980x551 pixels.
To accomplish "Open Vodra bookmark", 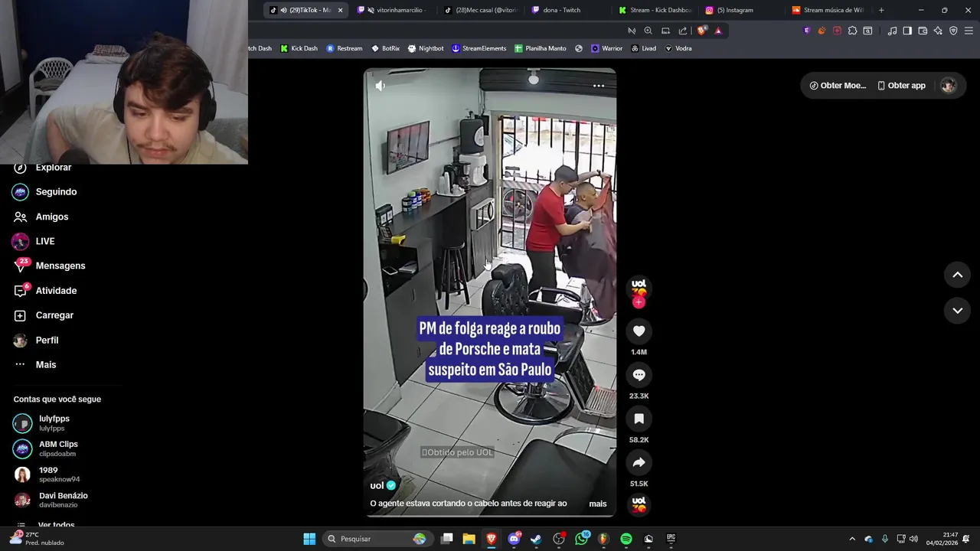I will pyautogui.click(x=678, y=48).
